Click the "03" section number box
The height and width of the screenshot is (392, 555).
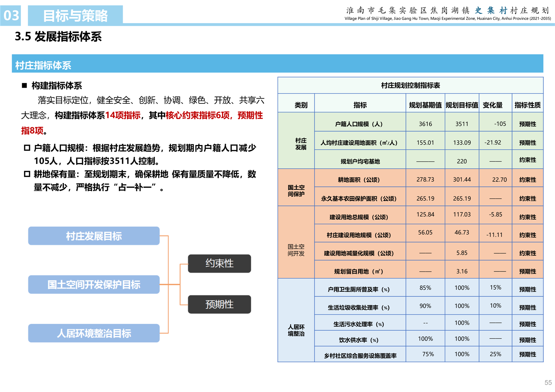click(x=11, y=15)
